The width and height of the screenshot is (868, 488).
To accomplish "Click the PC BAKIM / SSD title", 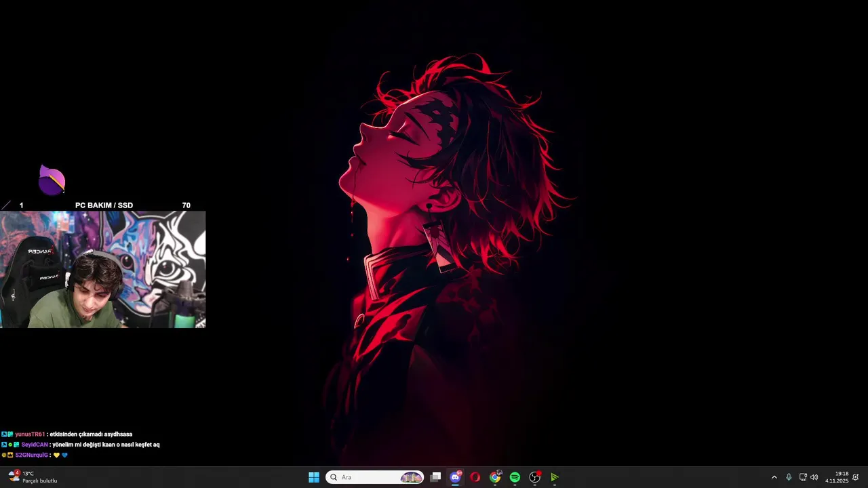I will [104, 205].
